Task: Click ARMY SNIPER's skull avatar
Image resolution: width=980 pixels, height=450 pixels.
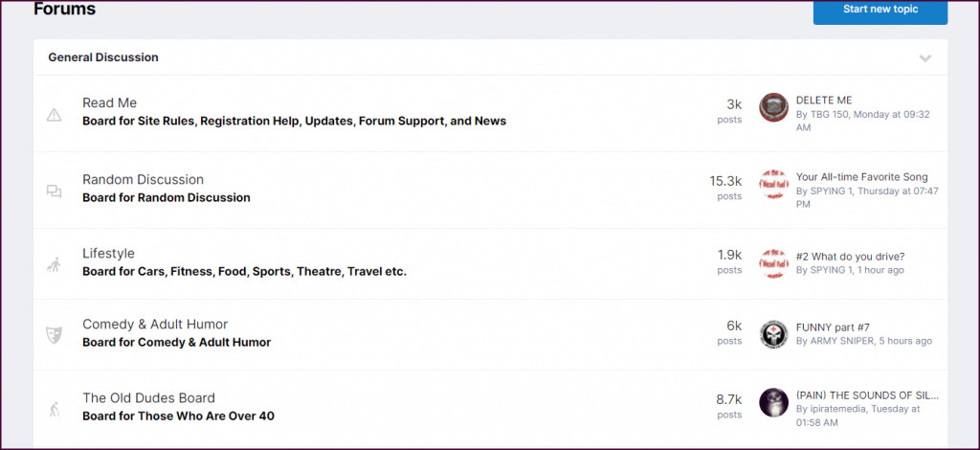Action: [x=773, y=334]
